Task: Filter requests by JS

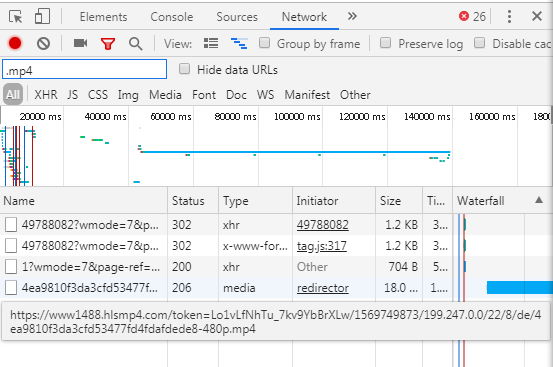Action: tap(73, 95)
